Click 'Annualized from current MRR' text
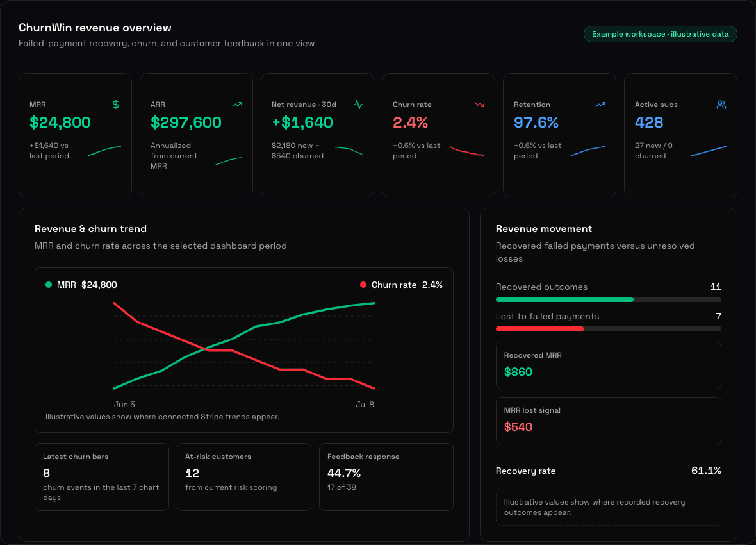The width and height of the screenshot is (756, 545). (x=174, y=155)
